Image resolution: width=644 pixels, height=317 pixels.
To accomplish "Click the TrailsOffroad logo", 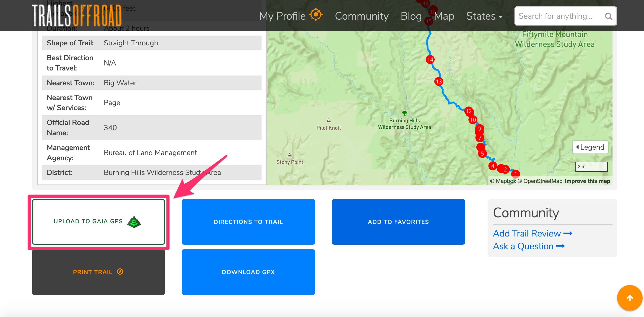I will pyautogui.click(x=77, y=16).
